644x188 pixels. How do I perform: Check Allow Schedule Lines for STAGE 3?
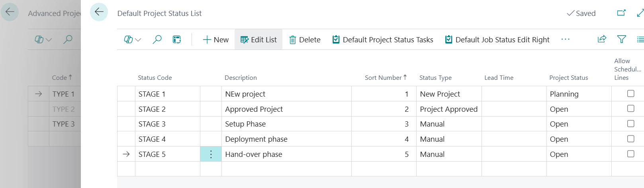631,124
